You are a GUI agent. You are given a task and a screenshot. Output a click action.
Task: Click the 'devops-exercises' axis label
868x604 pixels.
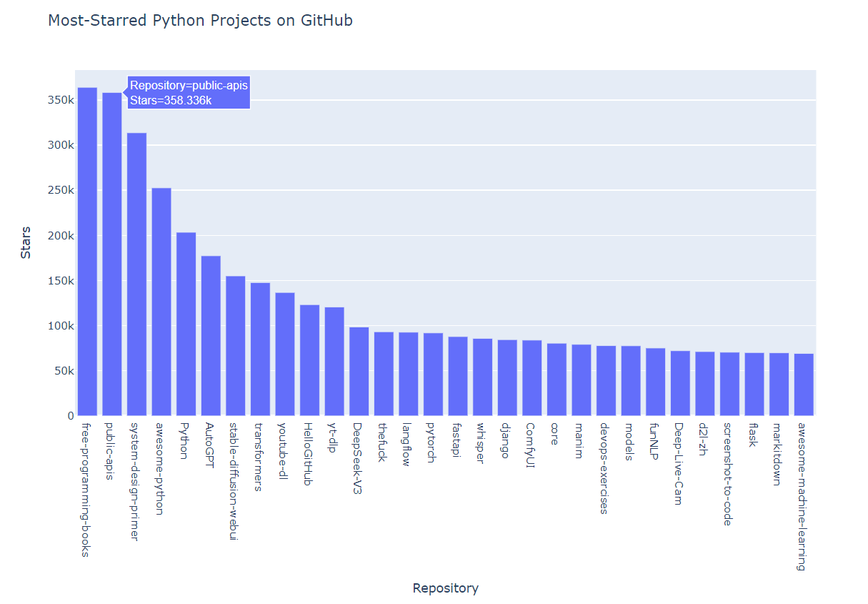click(x=604, y=468)
